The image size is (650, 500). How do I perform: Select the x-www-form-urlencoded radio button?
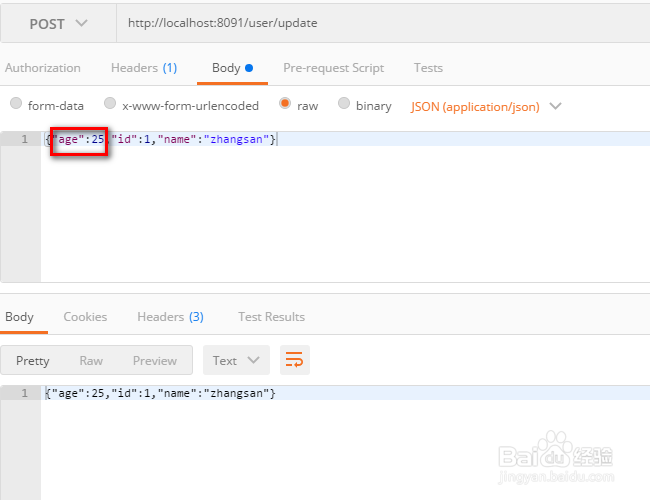click(110, 103)
